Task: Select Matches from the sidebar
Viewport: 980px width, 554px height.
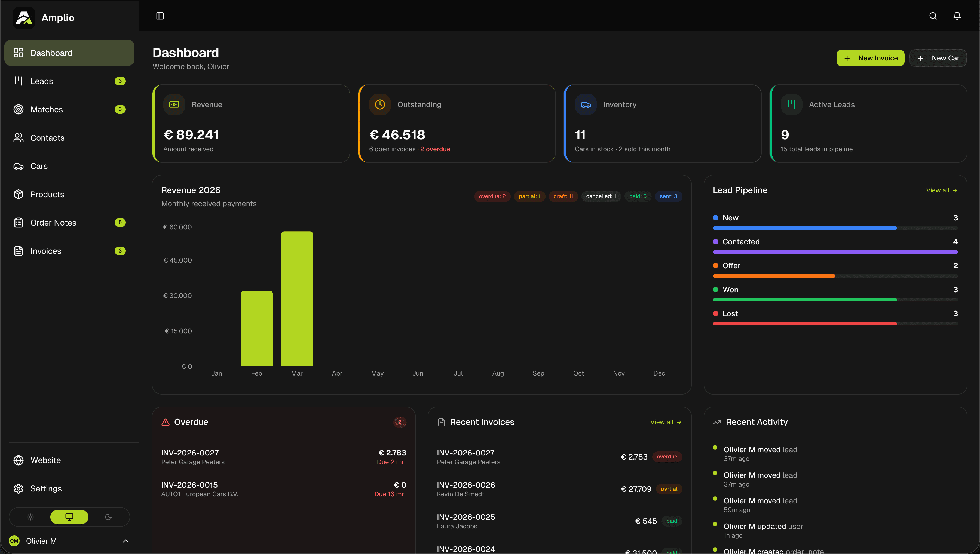Action: [x=47, y=109]
